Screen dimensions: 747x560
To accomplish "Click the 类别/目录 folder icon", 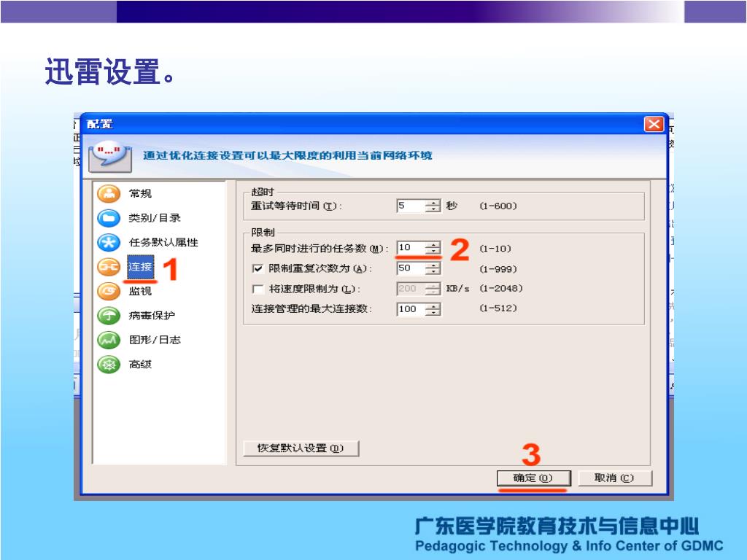I will click(x=109, y=218).
